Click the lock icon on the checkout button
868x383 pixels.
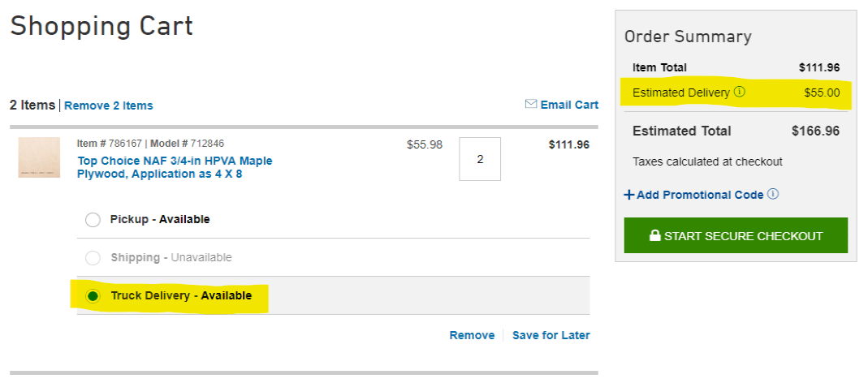(654, 236)
